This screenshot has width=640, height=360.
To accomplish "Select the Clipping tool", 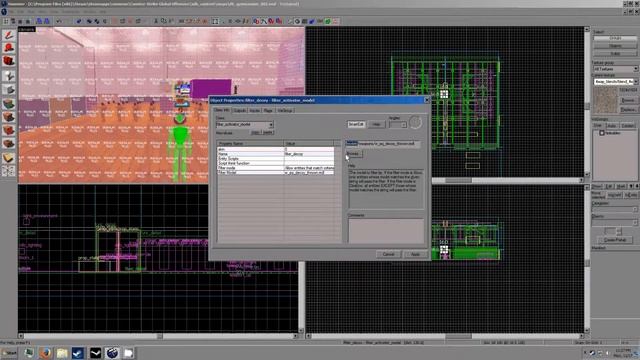I will point(9,158).
